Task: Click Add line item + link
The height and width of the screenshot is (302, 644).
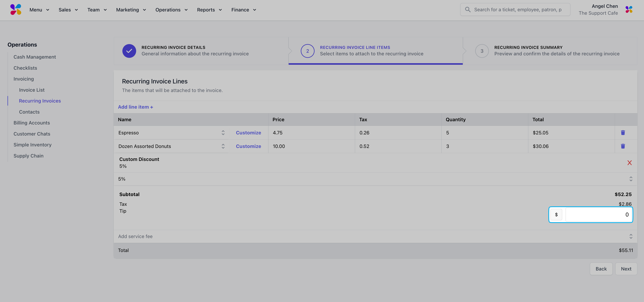Action: (x=136, y=107)
